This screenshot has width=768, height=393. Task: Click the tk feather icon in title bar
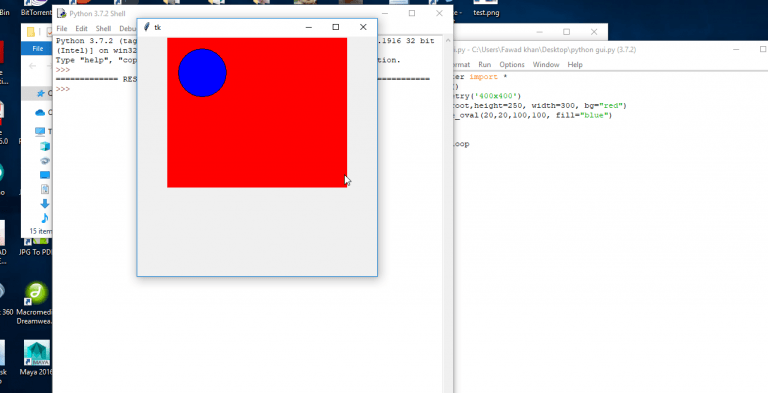tap(146, 27)
